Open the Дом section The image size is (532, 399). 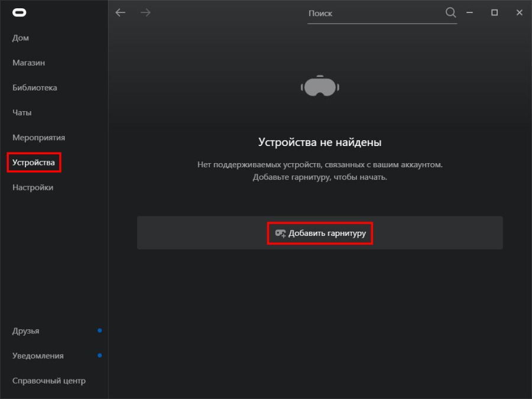click(21, 38)
